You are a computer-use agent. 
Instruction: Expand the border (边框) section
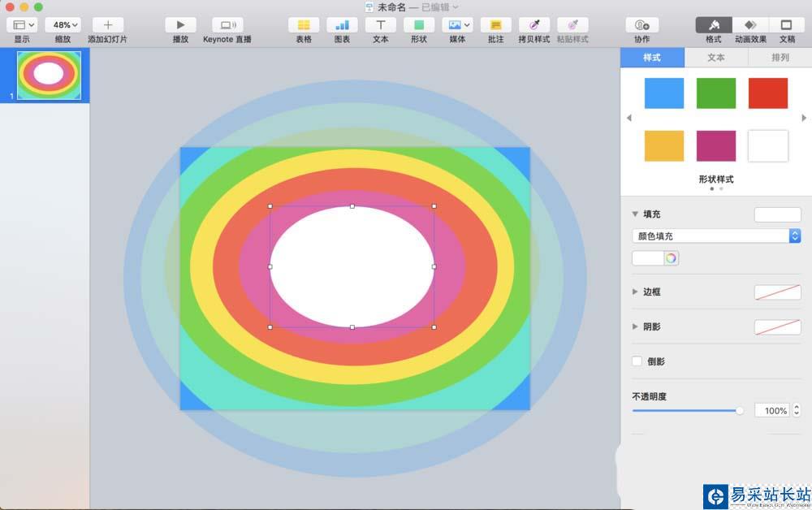click(x=635, y=292)
